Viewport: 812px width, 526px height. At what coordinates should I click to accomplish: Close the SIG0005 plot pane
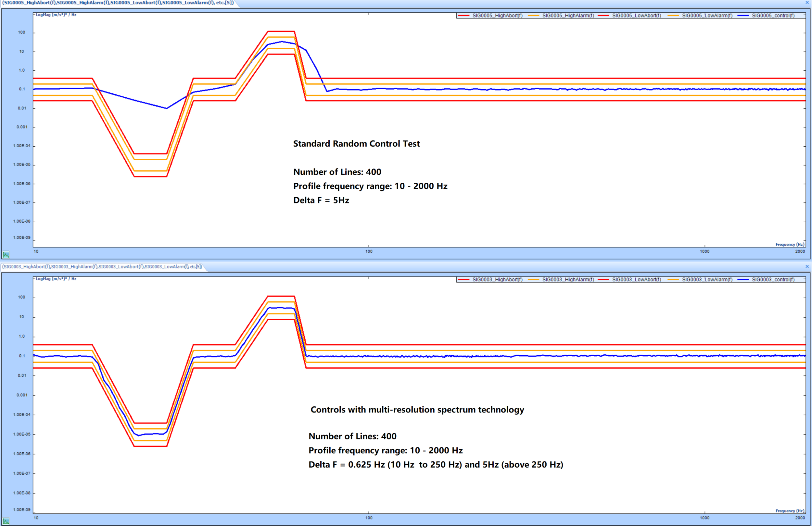(807, 3)
